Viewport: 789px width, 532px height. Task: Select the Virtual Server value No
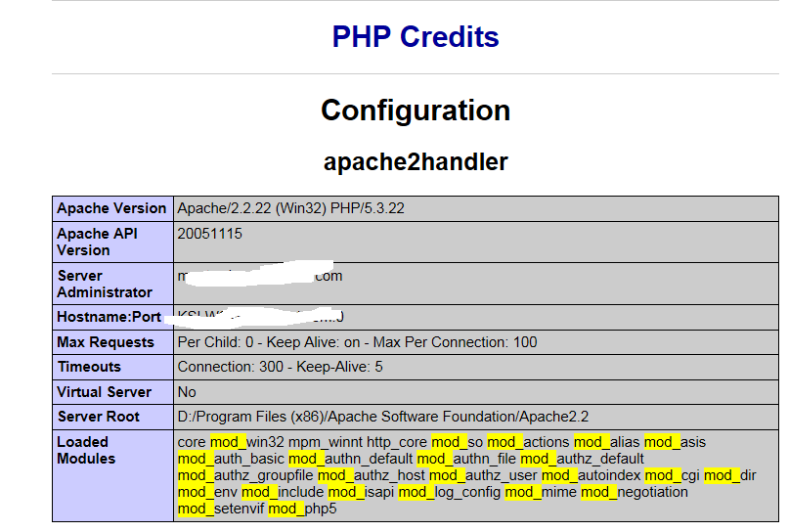click(x=187, y=392)
